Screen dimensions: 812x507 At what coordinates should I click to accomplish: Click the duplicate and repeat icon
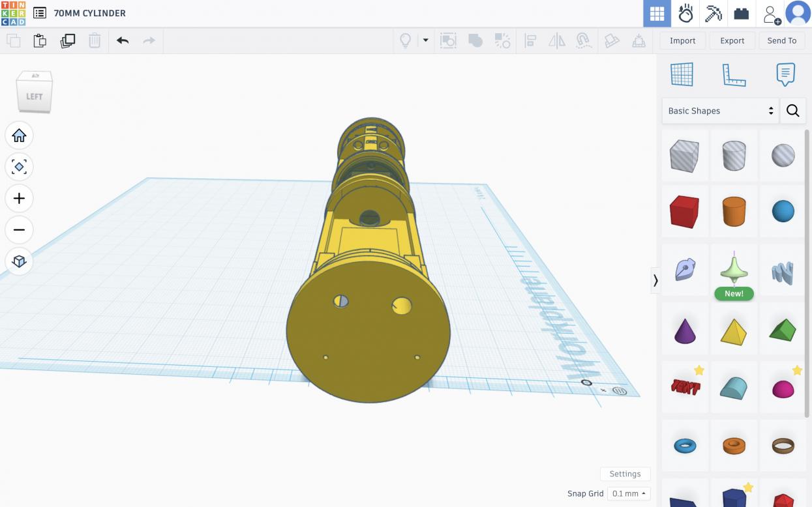pos(67,40)
